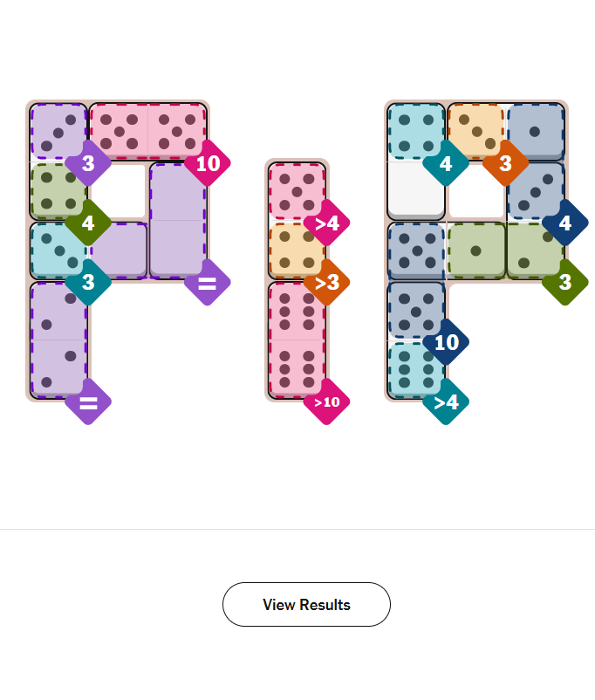
Task: Select the navy die with one pip
Action: [535, 131]
